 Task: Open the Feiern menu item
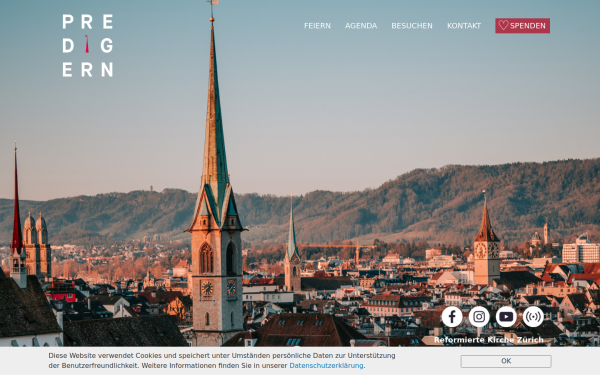pos(317,26)
